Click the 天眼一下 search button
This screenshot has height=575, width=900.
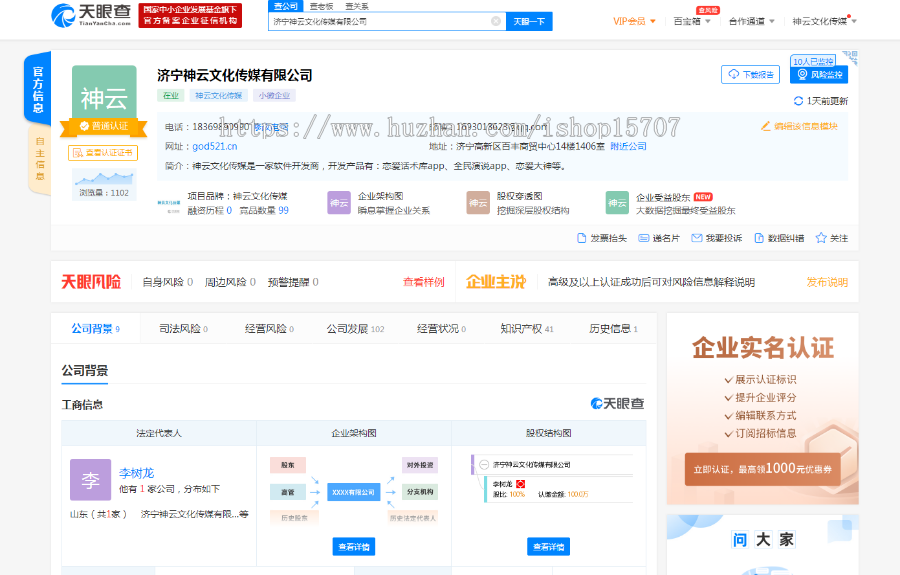529,21
